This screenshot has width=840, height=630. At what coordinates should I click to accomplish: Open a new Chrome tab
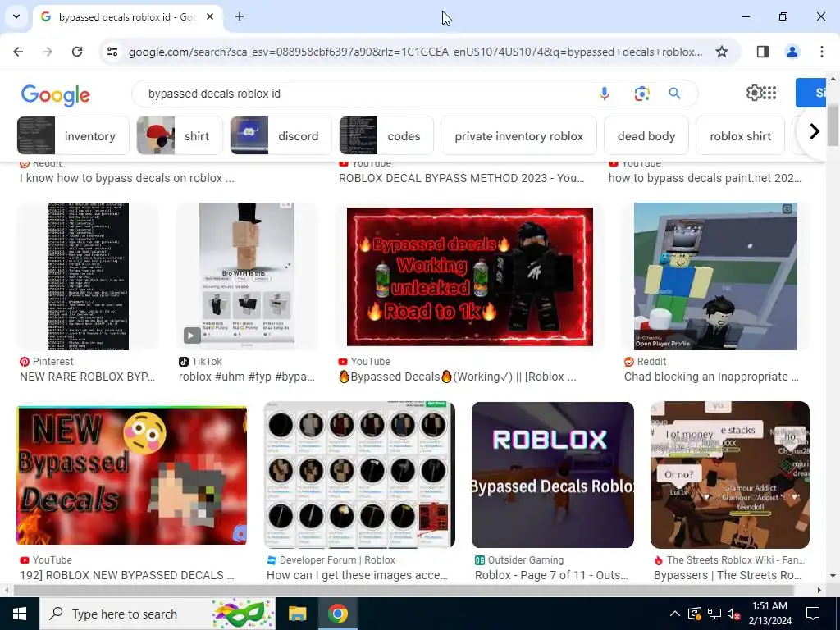(240, 16)
